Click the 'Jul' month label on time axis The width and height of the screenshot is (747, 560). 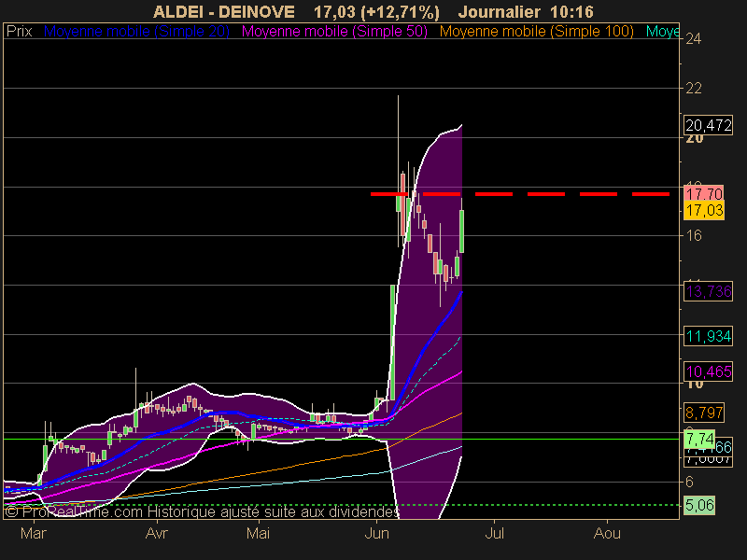[x=495, y=533]
